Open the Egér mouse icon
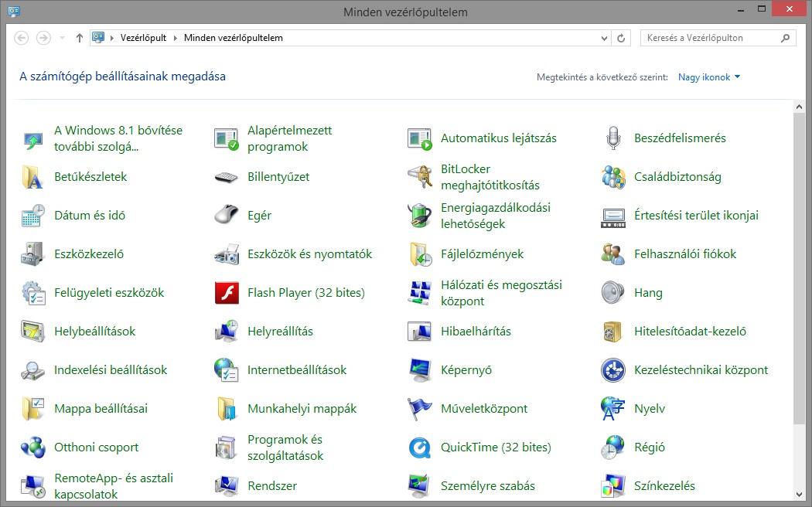The width and height of the screenshot is (812, 507). (227, 216)
